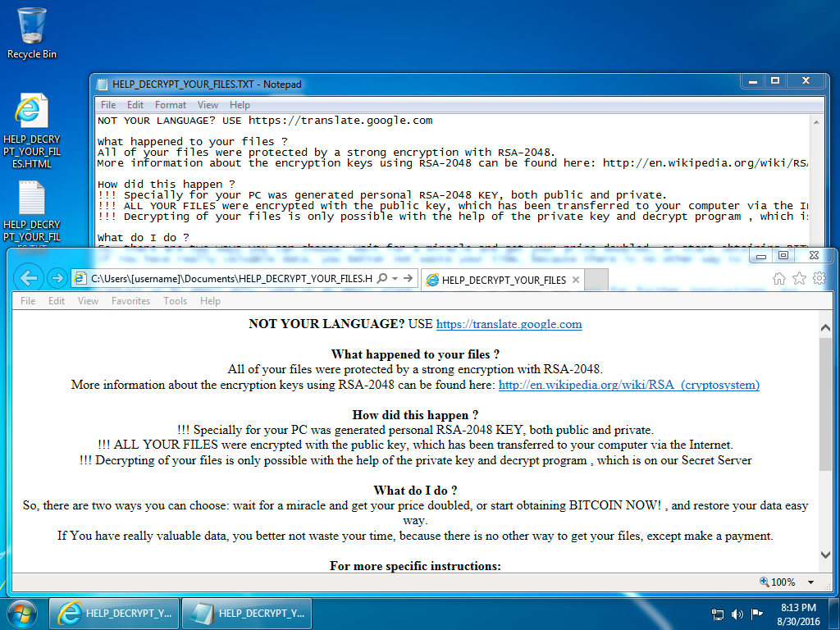Switch to the HELP_DECRYPT_YOUR_FILES browser tab
The height and width of the screenshot is (630, 840).
(502, 280)
